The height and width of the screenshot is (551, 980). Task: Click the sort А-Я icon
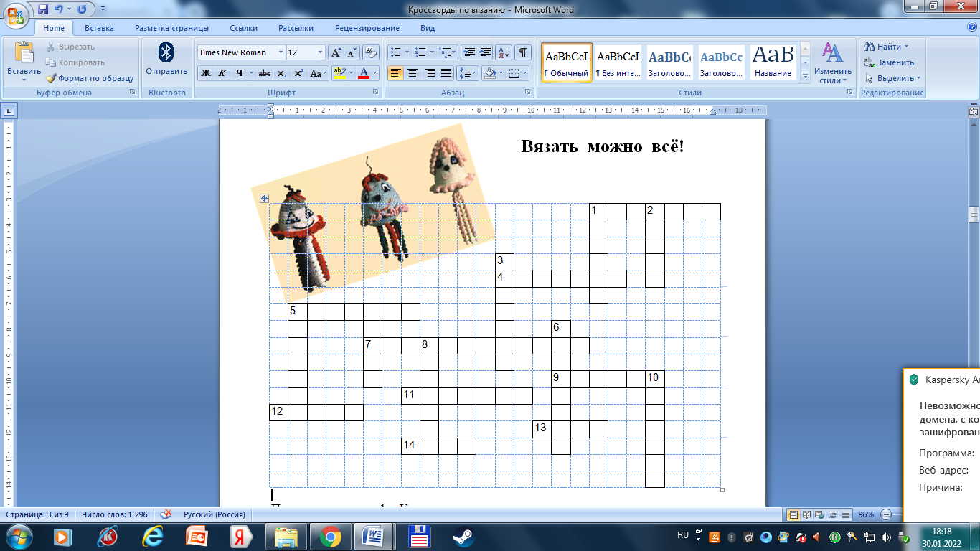[x=504, y=52]
